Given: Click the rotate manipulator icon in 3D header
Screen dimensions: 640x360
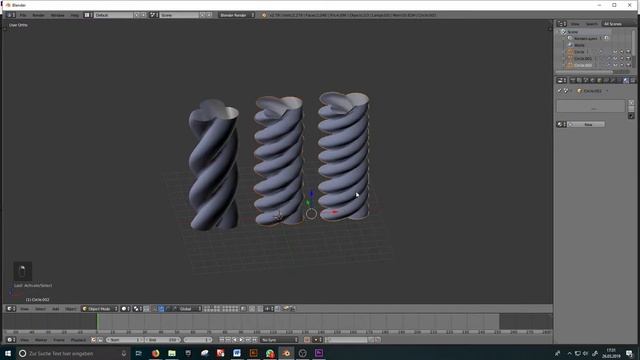Looking at the screenshot, I should click(x=167, y=309).
